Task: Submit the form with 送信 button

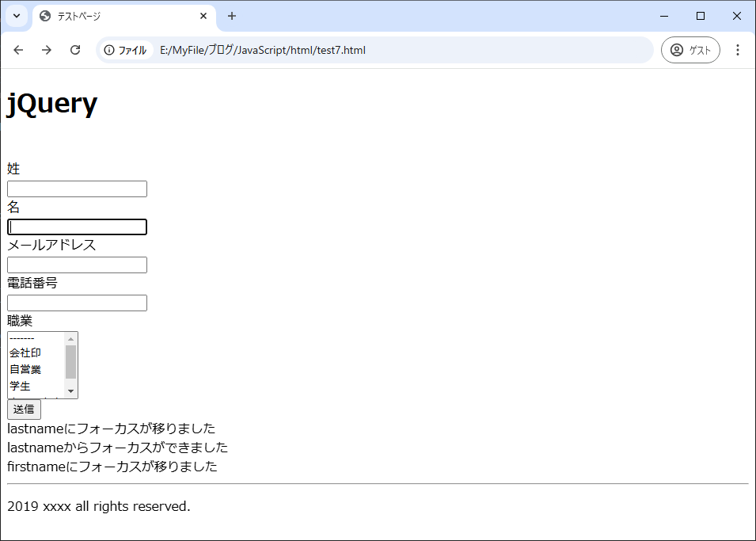Action: tap(24, 410)
